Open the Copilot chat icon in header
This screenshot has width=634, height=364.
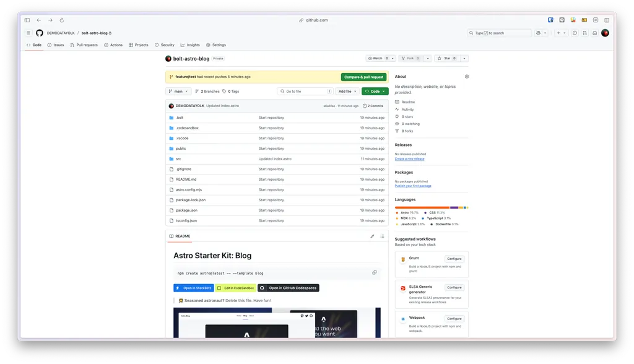tap(538, 33)
